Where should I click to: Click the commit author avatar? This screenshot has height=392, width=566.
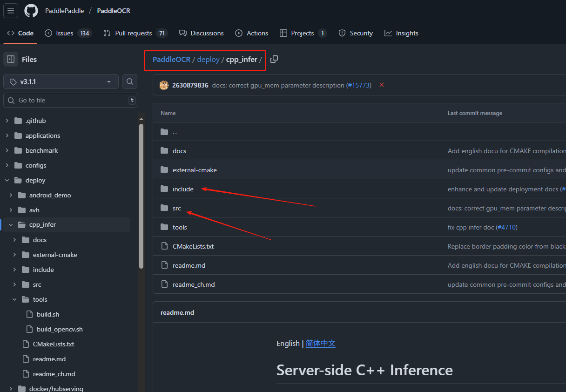point(164,85)
